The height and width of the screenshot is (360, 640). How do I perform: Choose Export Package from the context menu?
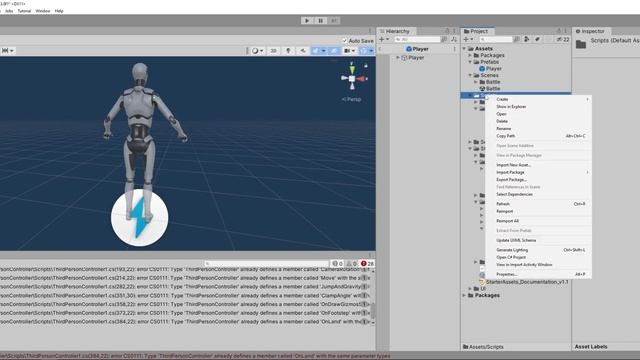click(538, 180)
